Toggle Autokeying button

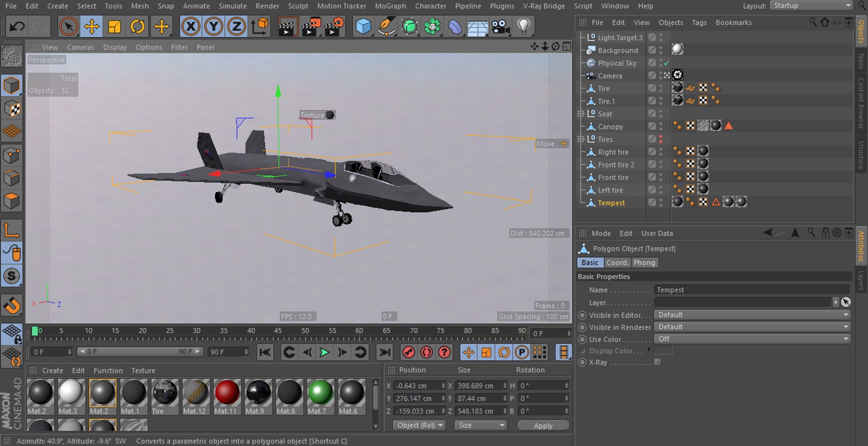tap(426, 352)
